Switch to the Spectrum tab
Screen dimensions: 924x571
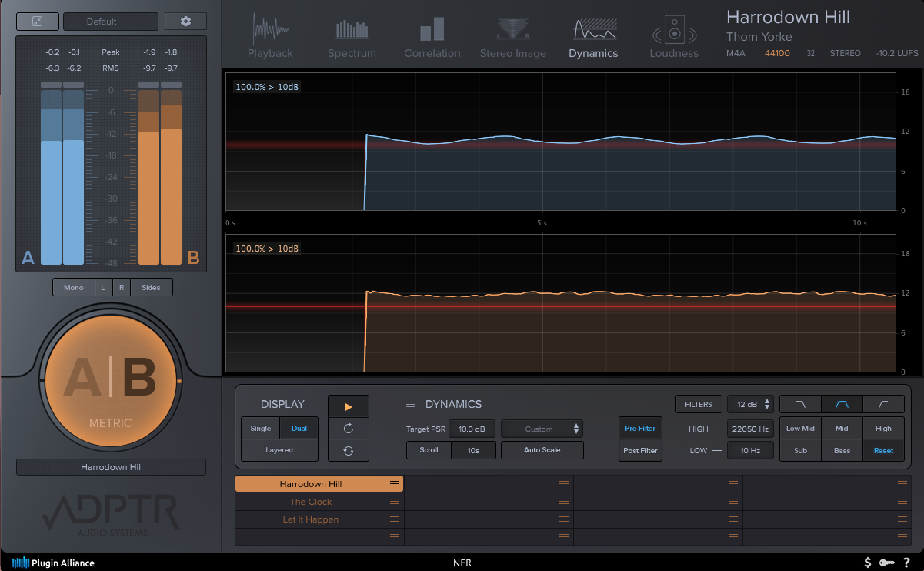click(352, 38)
